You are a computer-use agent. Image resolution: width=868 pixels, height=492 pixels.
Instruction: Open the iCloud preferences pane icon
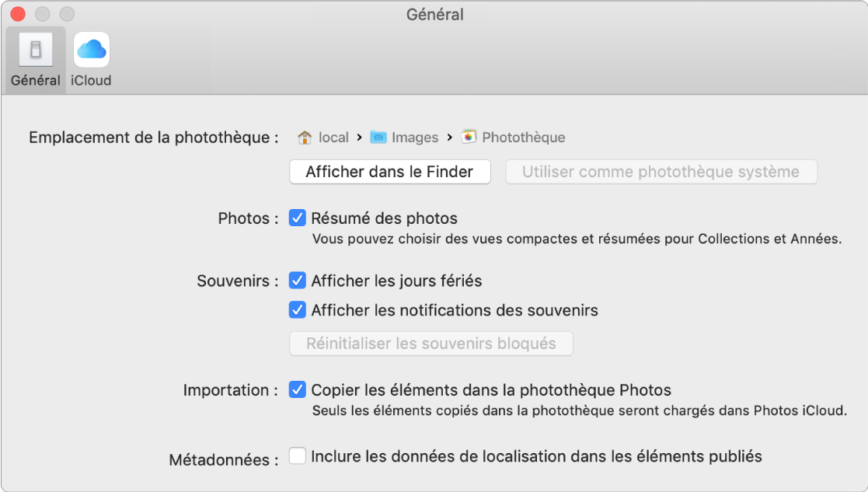tap(91, 51)
